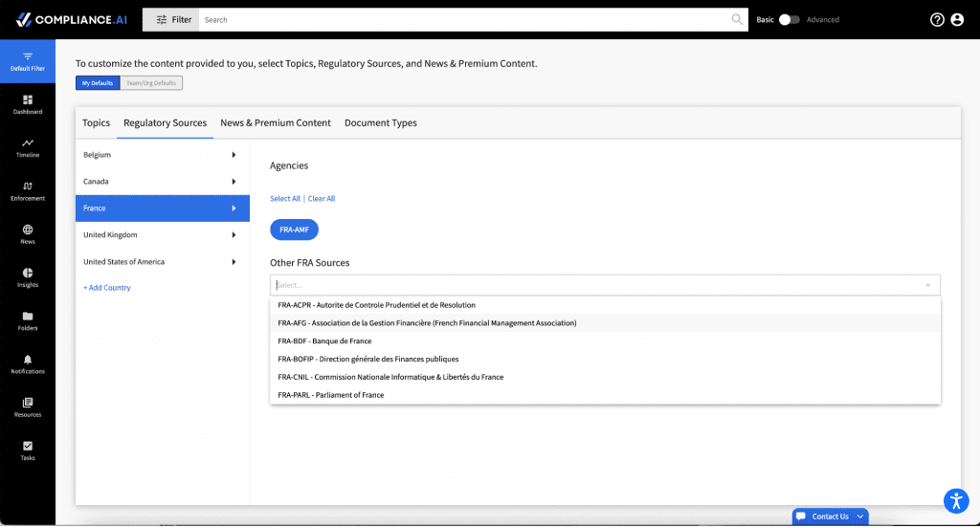Select the Regulatory Sources tab
980x528 pixels.
(165, 123)
